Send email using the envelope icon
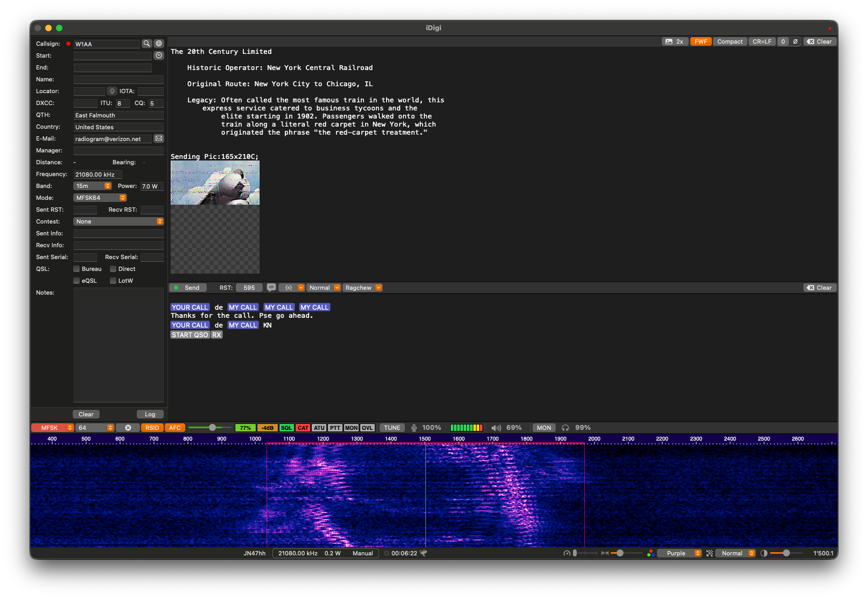868x599 pixels. (159, 138)
